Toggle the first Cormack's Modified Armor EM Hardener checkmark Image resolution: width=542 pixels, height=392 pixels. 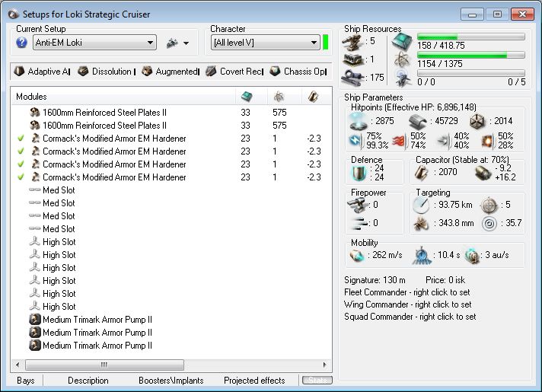21,139
